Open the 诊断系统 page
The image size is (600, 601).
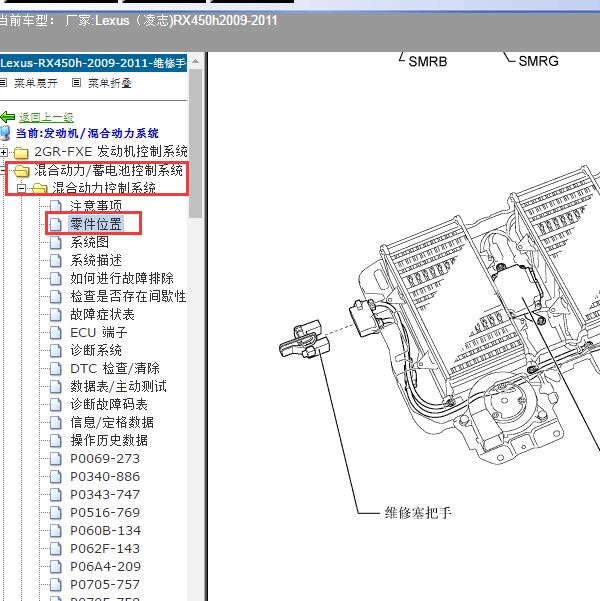(x=96, y=350)
